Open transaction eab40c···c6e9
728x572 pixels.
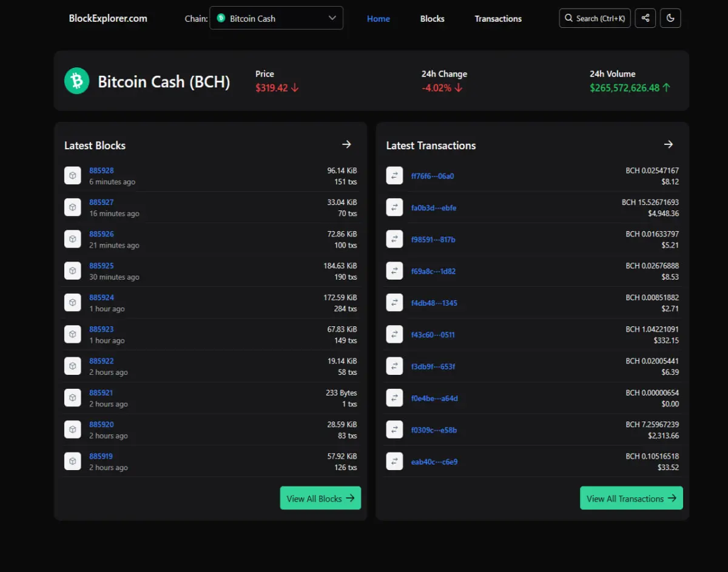pos(434,462)
